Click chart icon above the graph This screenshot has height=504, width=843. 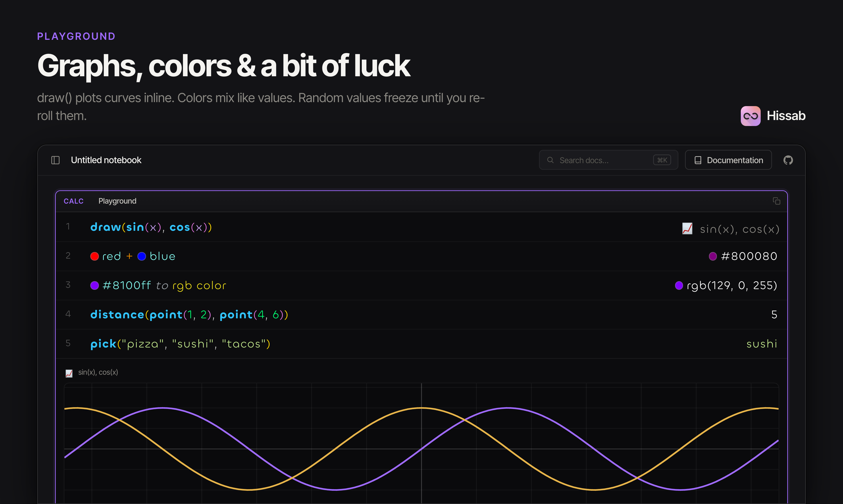coord(69,373)
